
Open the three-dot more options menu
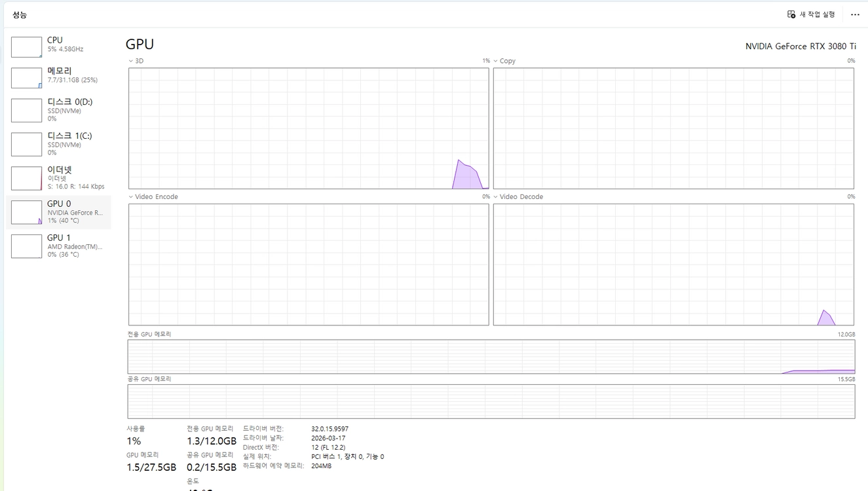[855, 14]
